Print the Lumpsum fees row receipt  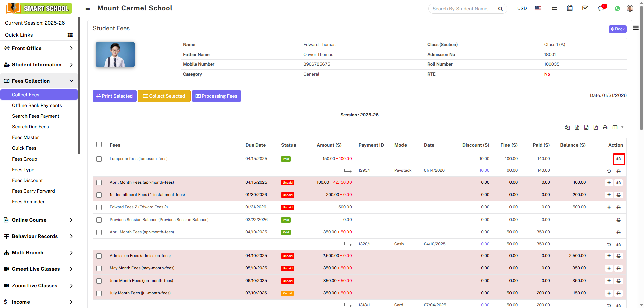619,159
